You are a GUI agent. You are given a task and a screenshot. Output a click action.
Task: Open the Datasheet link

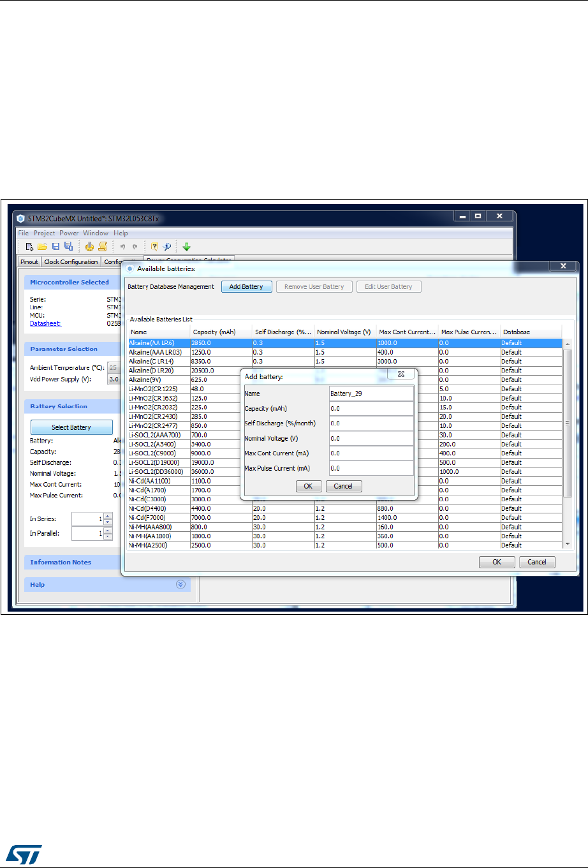[x=45, y=323]
